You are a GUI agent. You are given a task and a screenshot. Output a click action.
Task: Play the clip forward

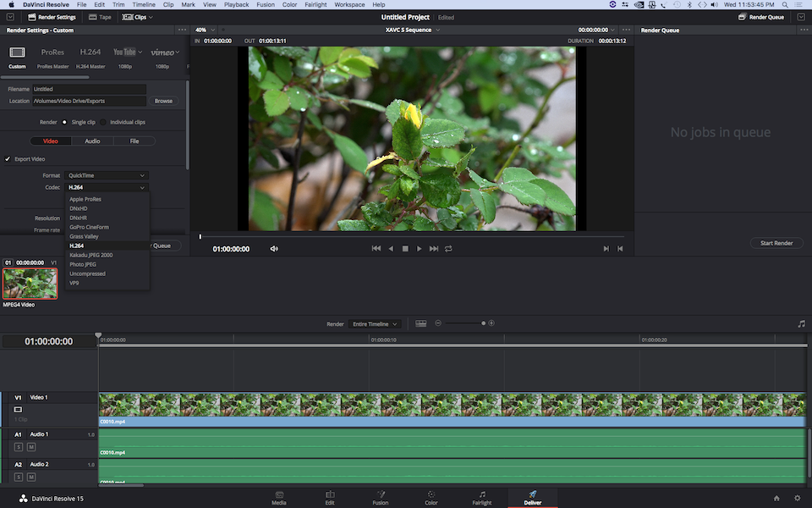tap(420, 249)
